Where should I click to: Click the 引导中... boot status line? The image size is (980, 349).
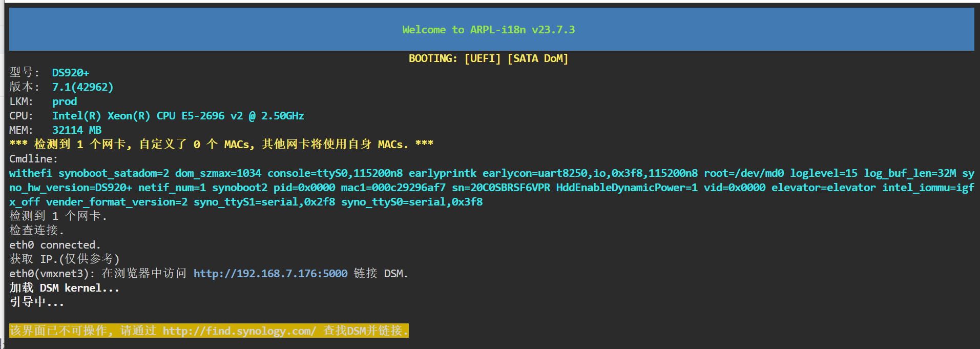click(36, 302)
